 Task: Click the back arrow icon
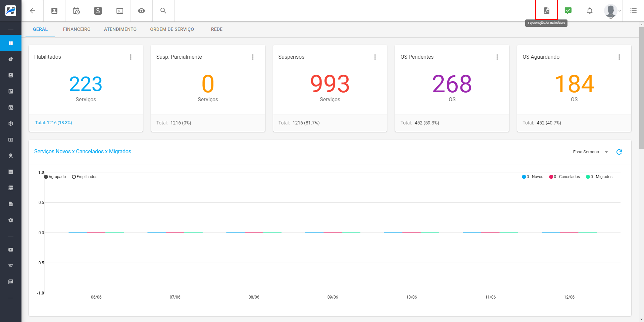click(x=33, y=11)
